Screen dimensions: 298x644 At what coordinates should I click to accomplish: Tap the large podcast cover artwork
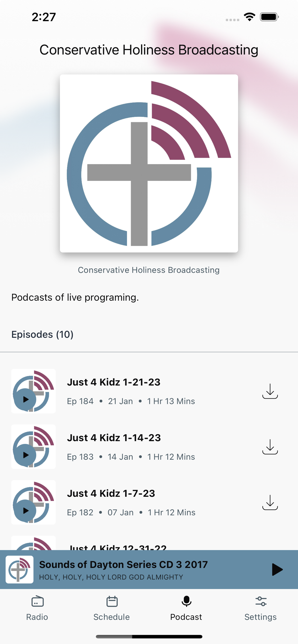pos(149,164)
